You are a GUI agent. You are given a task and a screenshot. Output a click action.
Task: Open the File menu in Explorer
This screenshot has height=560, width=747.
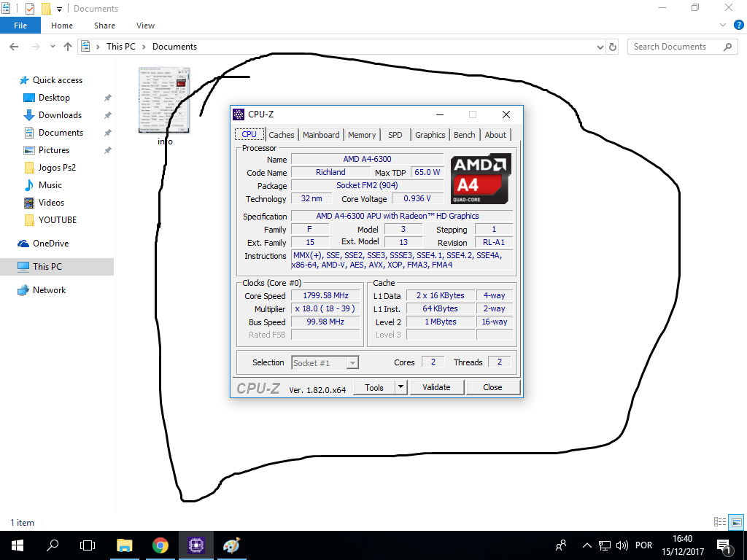20,26
